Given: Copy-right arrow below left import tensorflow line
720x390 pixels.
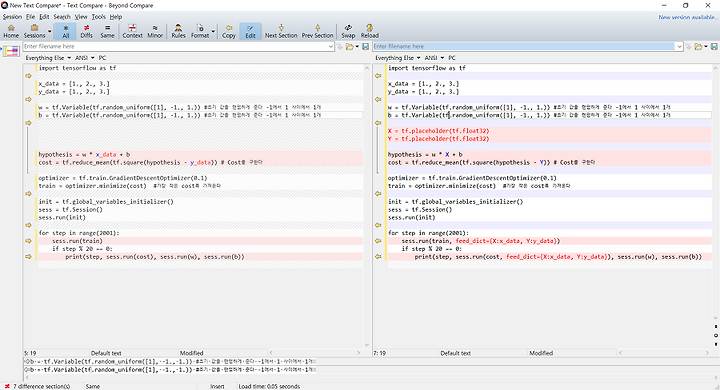Looking at the screenshot, I should click(x=28, y=76).
